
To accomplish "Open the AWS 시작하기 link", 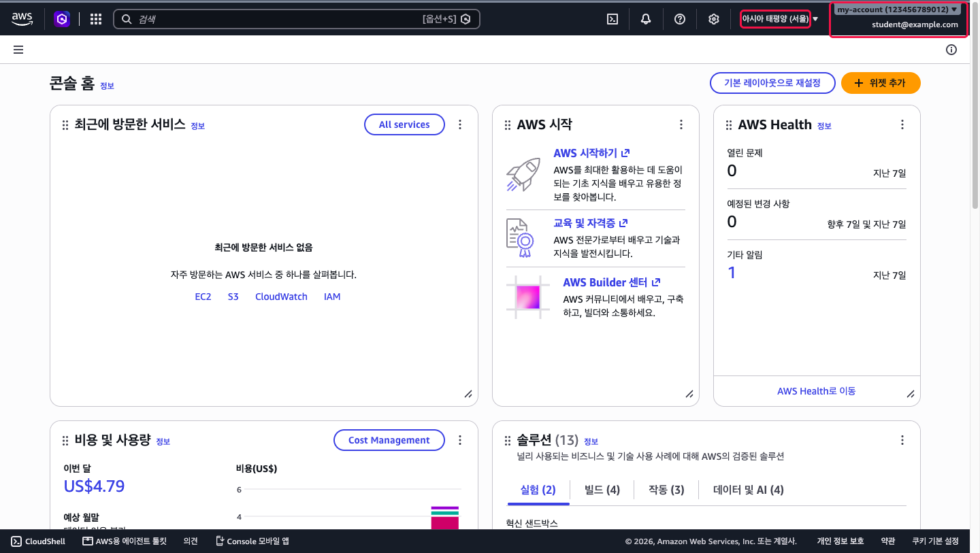I will click(591, 153).
